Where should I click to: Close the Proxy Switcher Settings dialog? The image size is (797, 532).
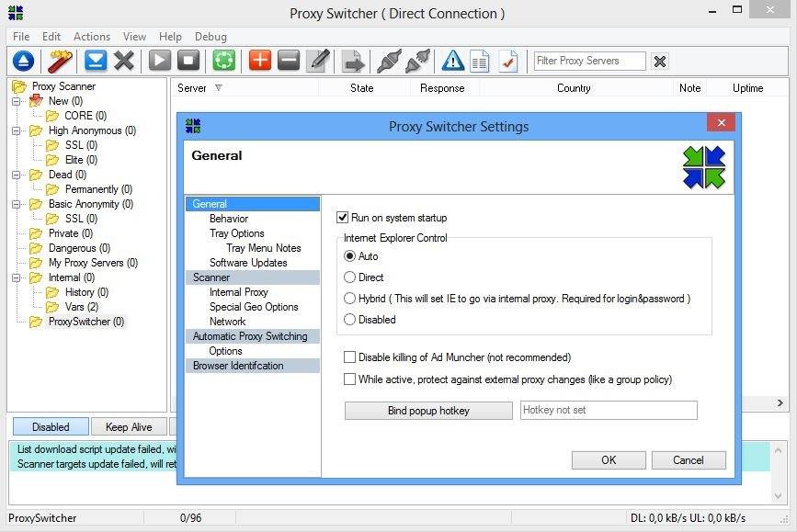coord(722,122)
